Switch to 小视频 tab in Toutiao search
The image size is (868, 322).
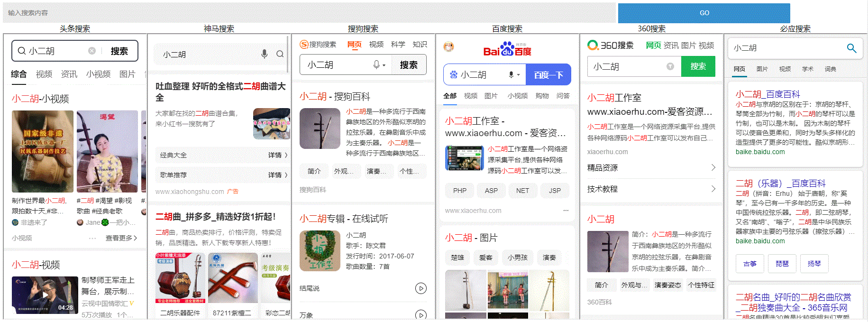click(x=99, y=74)
